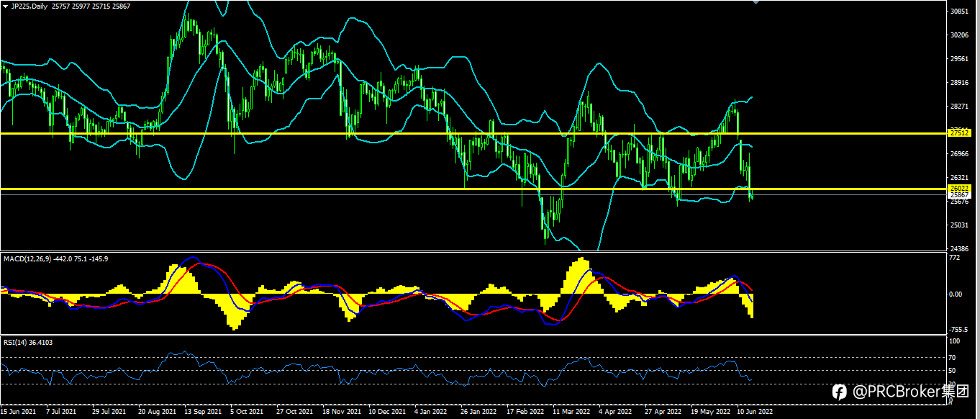Click the OHLC values 25757 25977 25715 25867
980x419 pixels.
(x=91, y=5)
